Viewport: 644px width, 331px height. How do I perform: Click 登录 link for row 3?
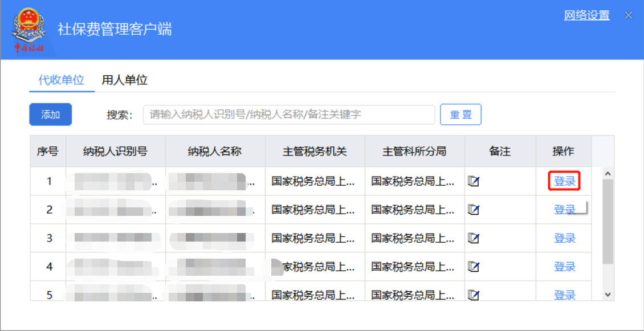[564, 238]
